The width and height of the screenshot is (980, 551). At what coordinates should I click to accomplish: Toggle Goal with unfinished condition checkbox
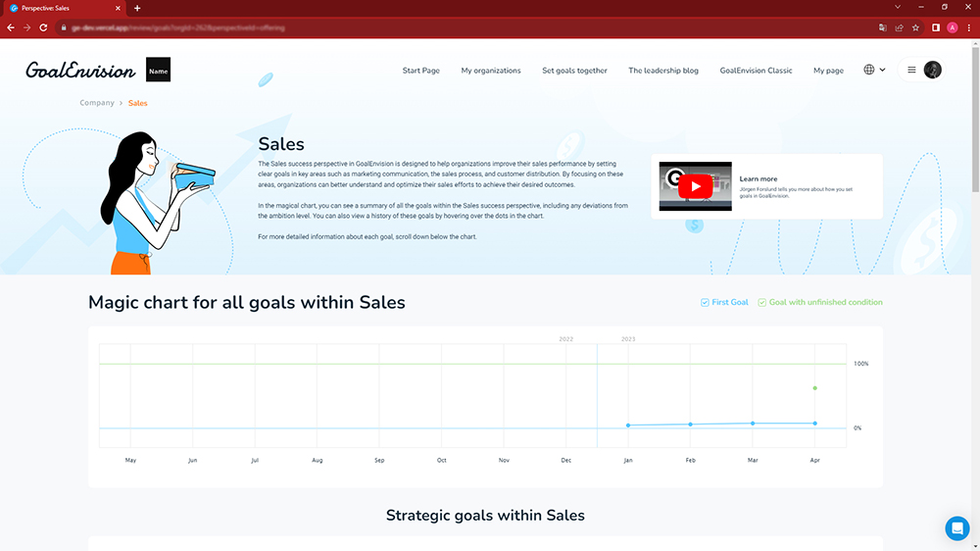[x=761, y=302]
